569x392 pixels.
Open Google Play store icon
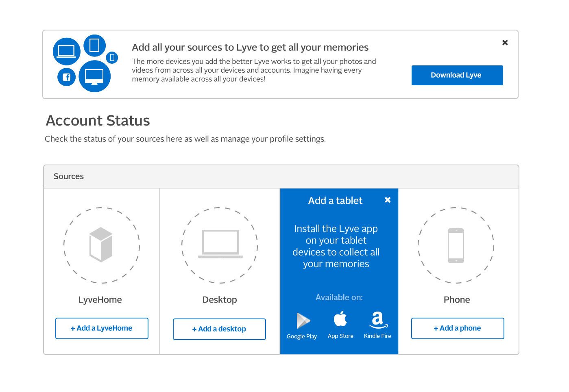pos(303,321)
